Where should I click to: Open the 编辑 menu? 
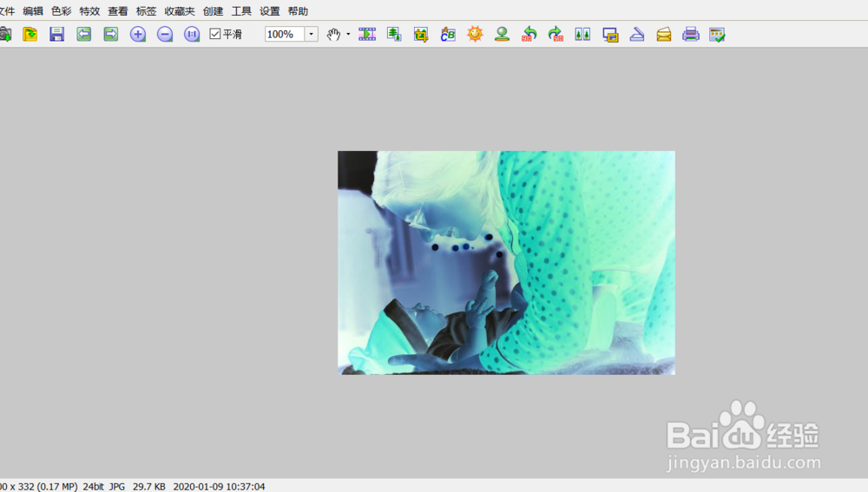click(33, 11)
